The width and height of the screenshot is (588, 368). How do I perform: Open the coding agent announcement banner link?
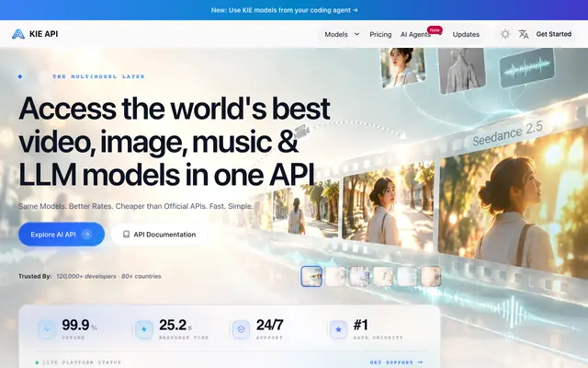284,10
